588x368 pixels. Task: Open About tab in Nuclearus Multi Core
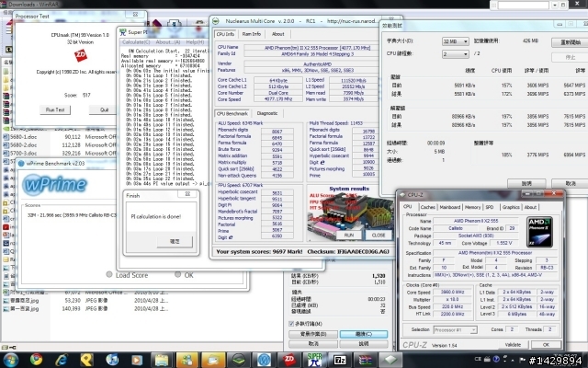277,34
